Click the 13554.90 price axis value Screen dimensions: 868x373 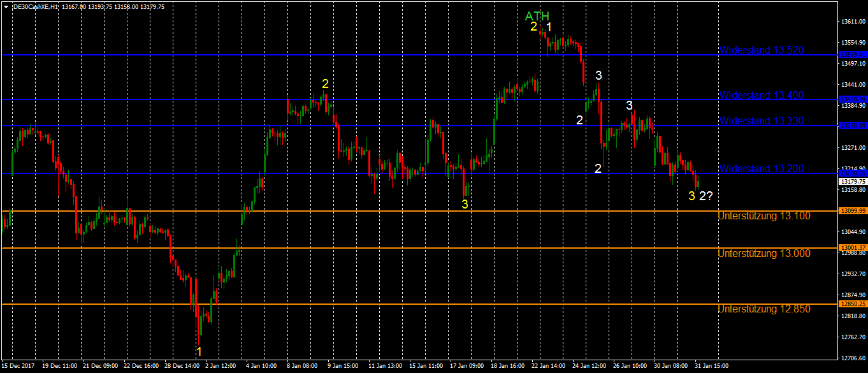(x=853, y=43)
